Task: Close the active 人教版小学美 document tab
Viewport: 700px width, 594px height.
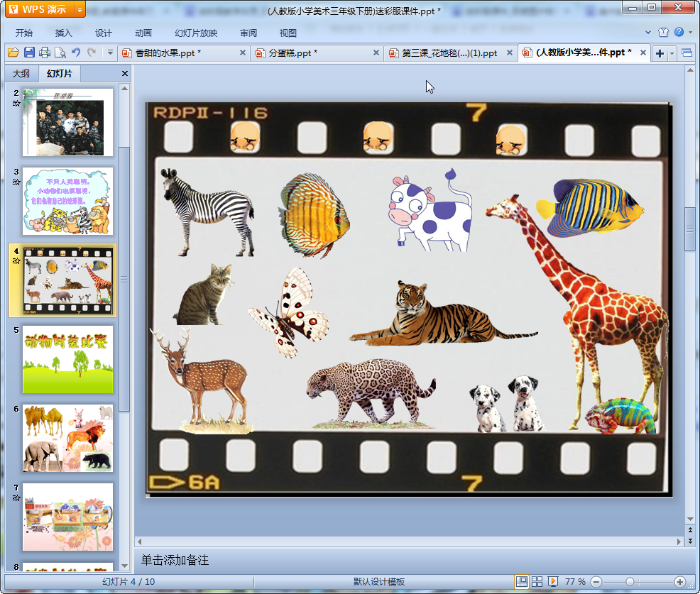Action: click(643, 53)
